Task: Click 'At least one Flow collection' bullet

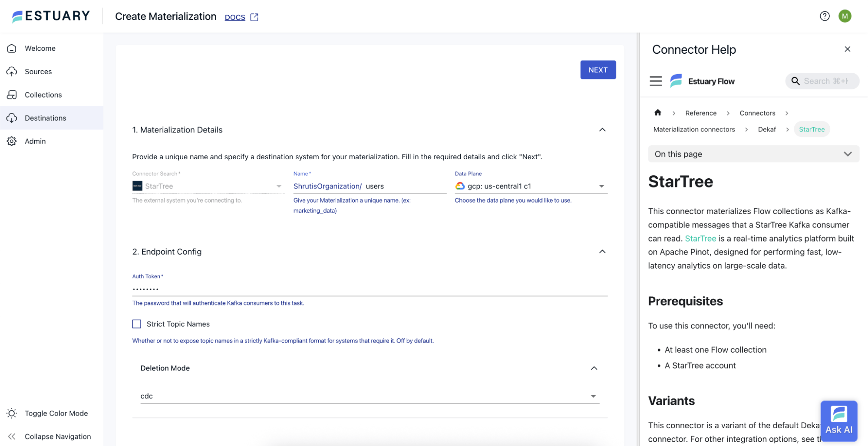Action: (x=716, y=350)
